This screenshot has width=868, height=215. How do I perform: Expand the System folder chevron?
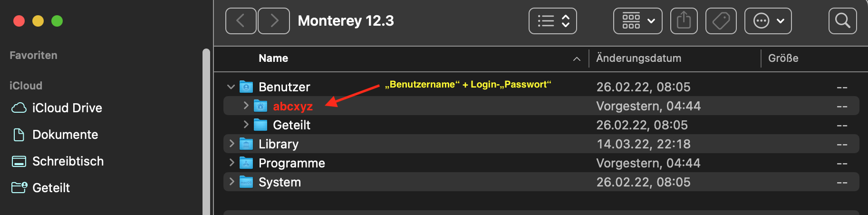coord(231,182)
